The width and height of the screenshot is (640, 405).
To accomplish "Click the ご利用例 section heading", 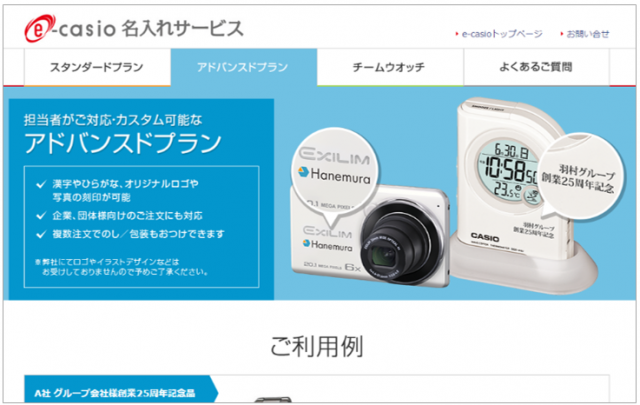I will (x=317, y=347).
